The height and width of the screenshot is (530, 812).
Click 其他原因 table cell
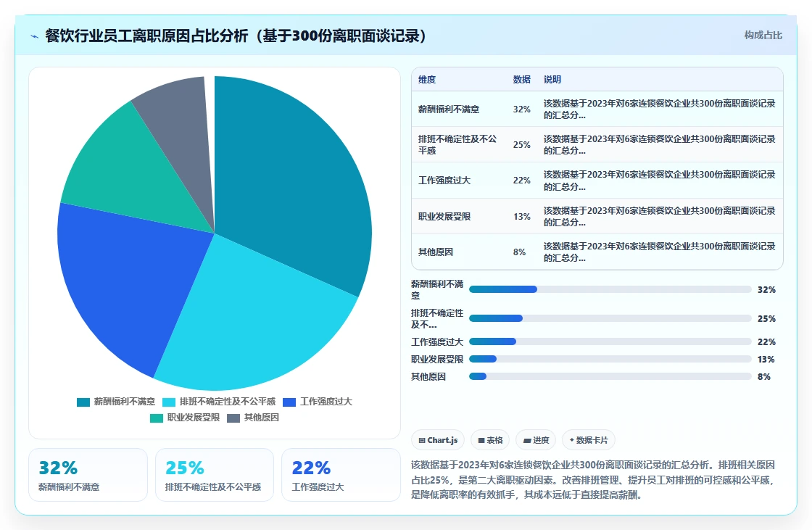pyautogui.click(x=436, y=252)
